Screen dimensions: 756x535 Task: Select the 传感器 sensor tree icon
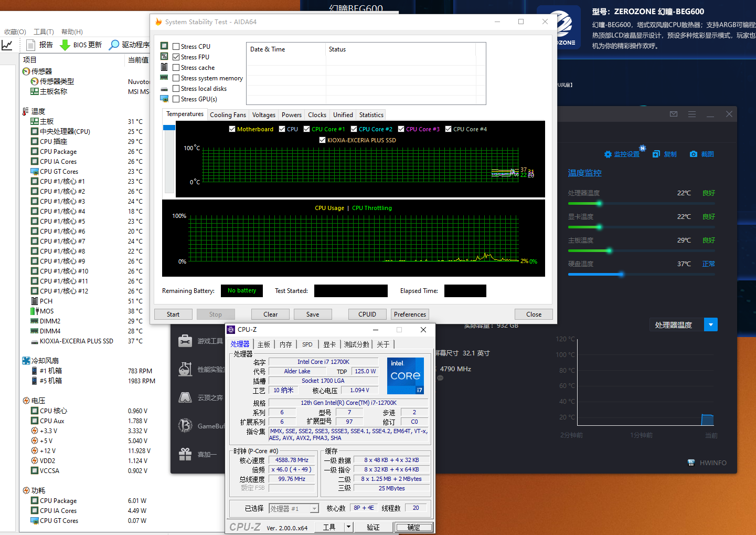tap(26, 71)
